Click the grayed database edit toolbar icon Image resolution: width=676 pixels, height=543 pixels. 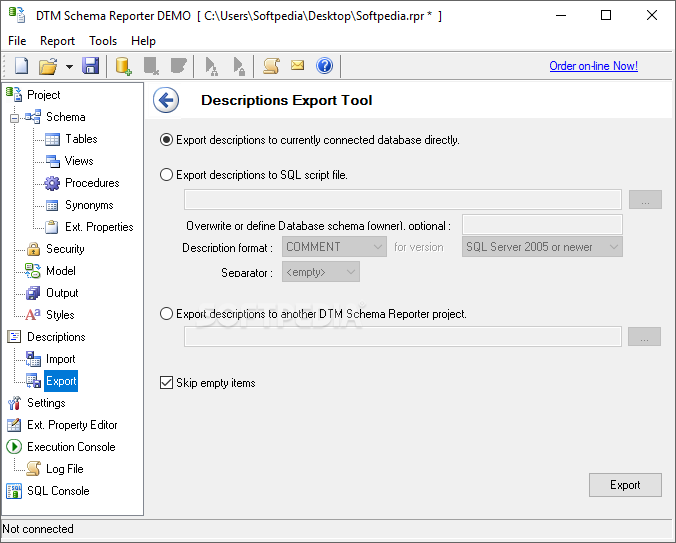click(x=178, y=66)
